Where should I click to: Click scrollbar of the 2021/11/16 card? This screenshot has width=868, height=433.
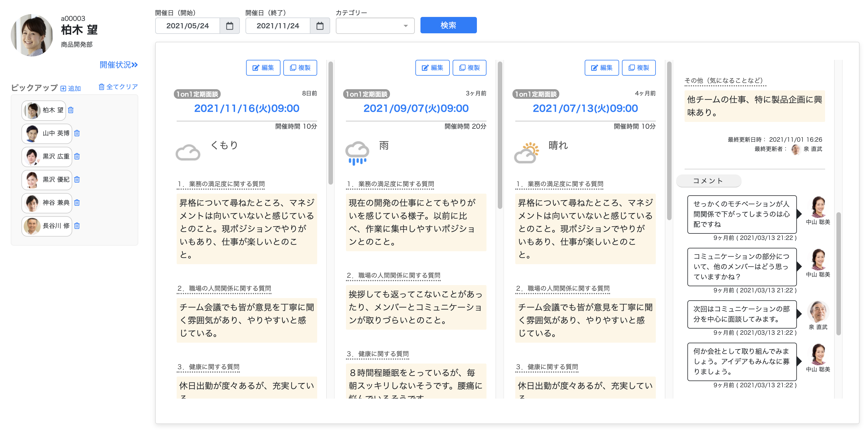[x=331, y=123]
